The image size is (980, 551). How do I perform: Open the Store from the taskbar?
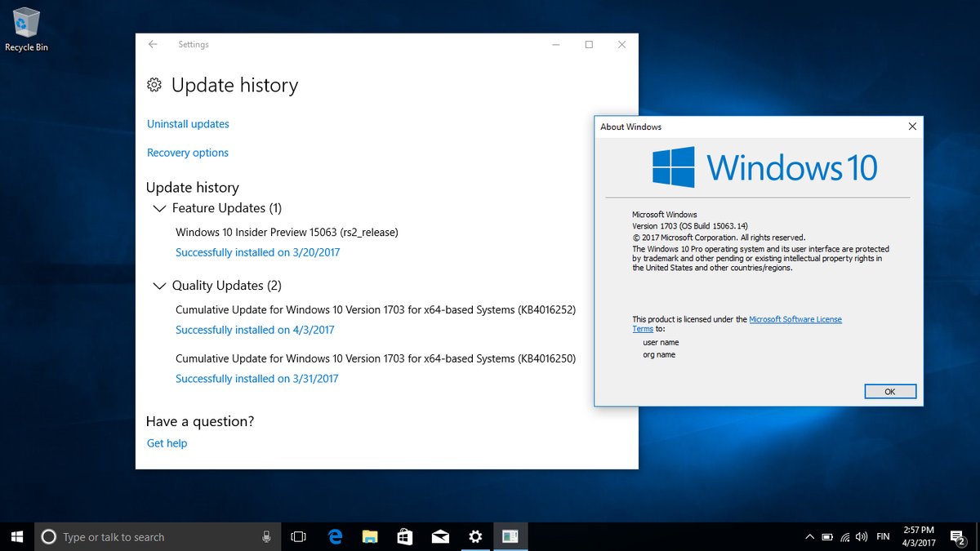pos(405,536)
